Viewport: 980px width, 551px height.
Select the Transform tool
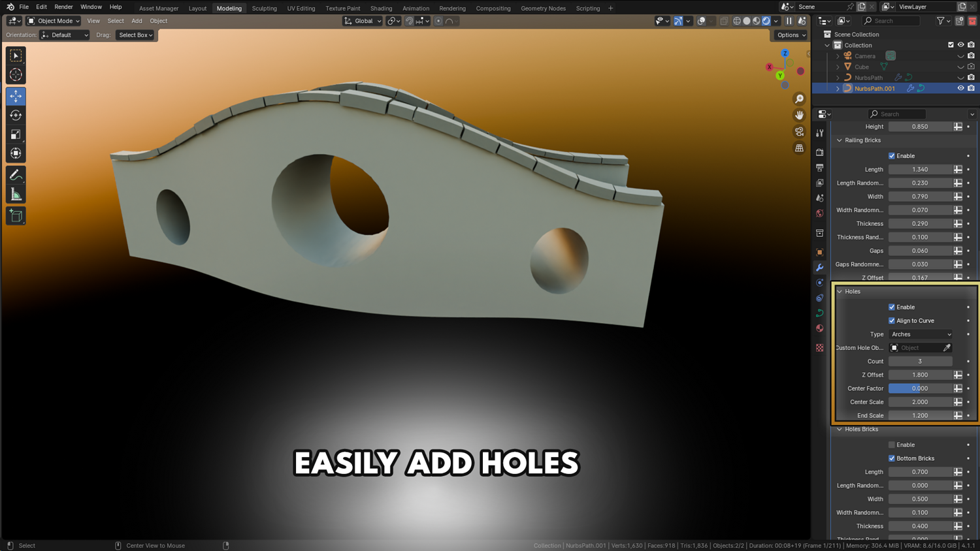pos(16,153)
